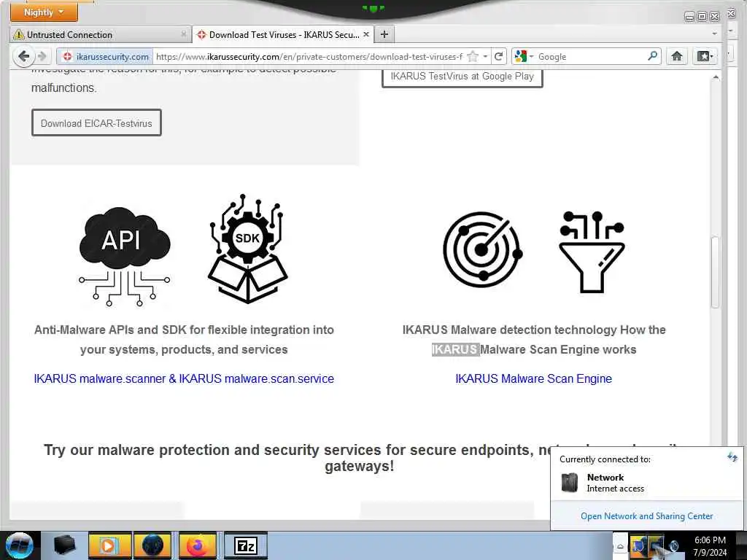Screen dimensions: 747x560
Task: Click the ikarussecurity.com site identity button
Action: click(105, 56)
